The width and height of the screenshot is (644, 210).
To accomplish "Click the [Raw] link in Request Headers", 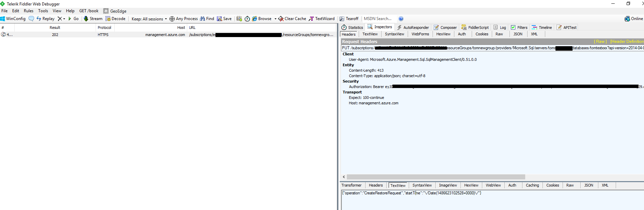I will (600, 41).
